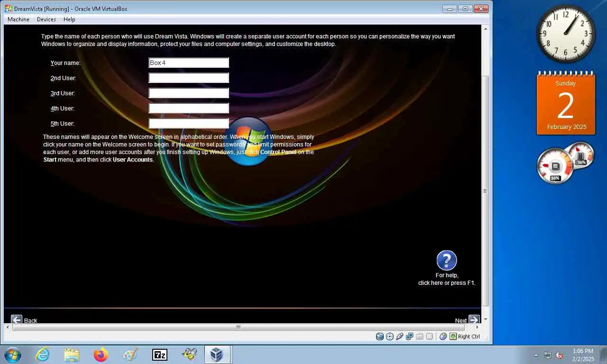Click the analog clock gadget
Image resolution: width=607 pixels, height=364 pixels.
(x=566, y=34)
